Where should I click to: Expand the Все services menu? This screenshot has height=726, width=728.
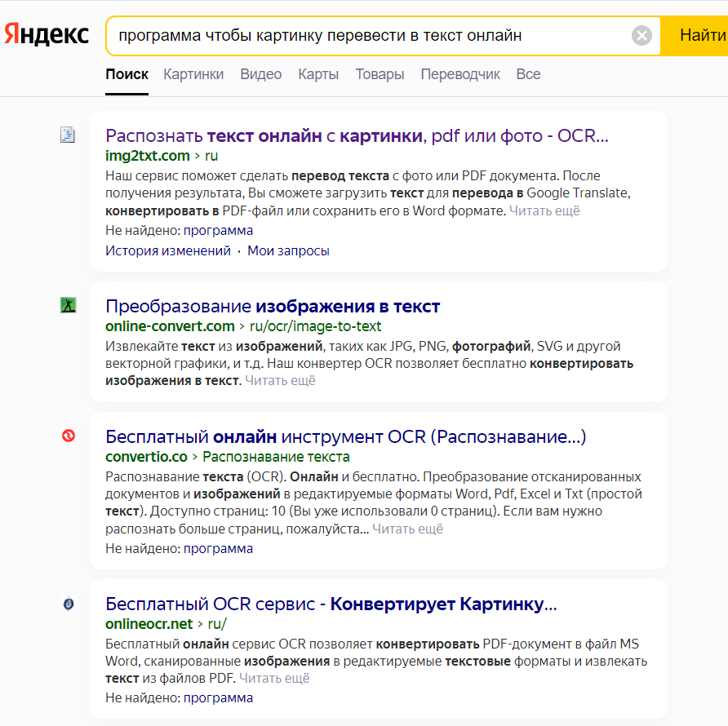pos(528,74)
